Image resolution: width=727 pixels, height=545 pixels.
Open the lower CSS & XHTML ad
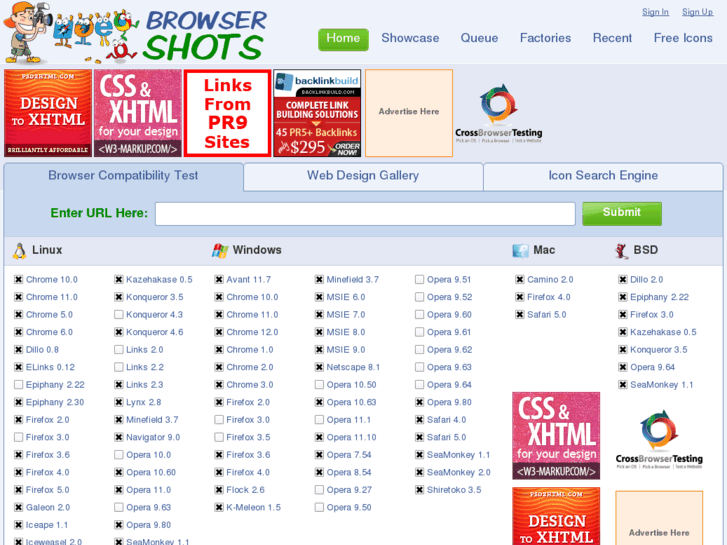[x=556, y=436]
